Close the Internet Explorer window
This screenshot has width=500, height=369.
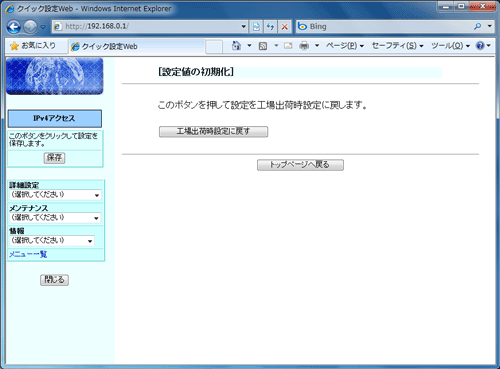(x=482, y=6)
